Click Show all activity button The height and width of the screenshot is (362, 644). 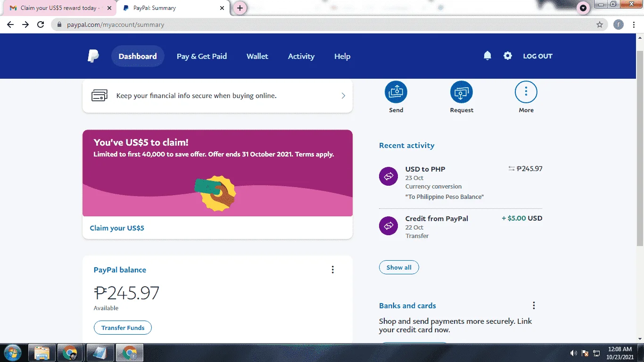click(x=399, y=267)
